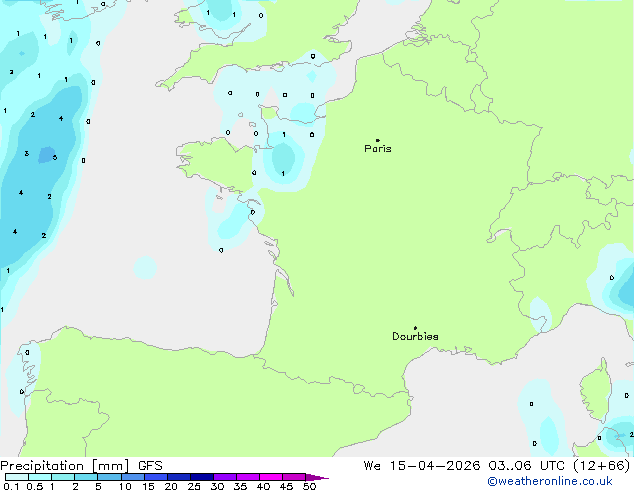
Task: Click the GFS model label
Action: [x=150, y=466]
